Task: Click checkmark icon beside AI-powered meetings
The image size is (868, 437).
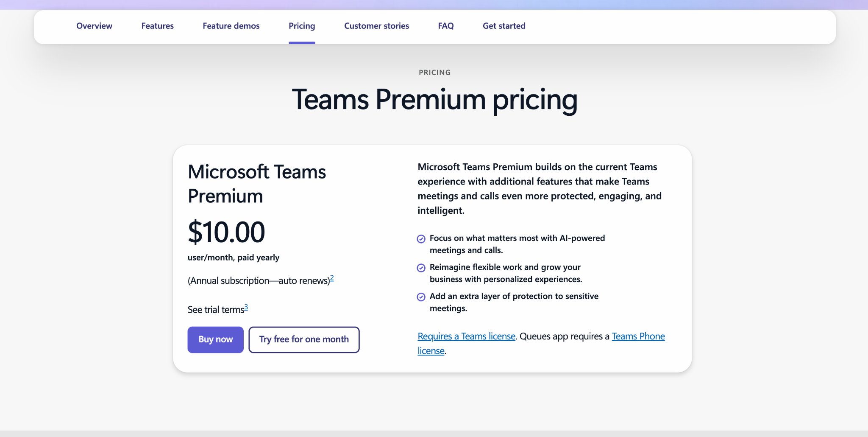Action: coord(421,239)
